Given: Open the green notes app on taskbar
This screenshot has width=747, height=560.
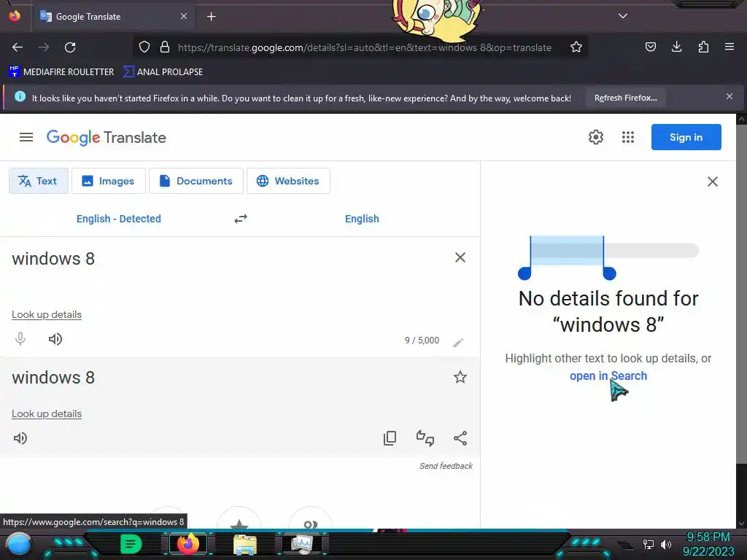Looking at the screenshot, I should tap(131, 544).
